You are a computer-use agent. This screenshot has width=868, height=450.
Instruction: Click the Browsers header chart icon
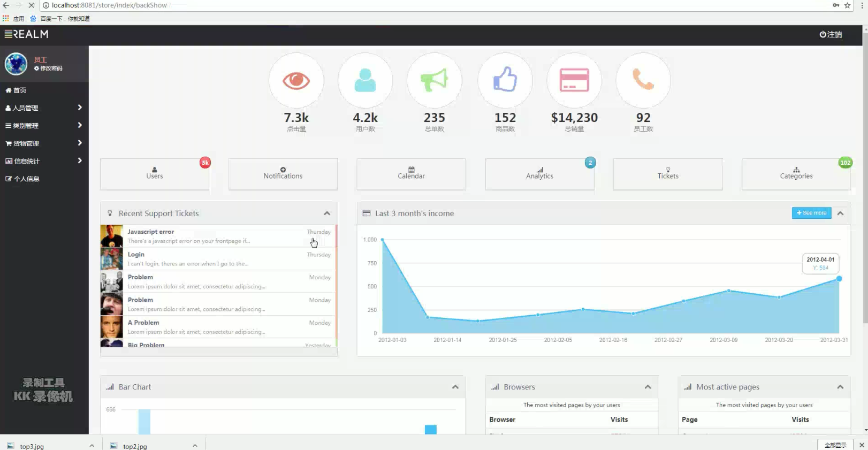tap(495, 387)
